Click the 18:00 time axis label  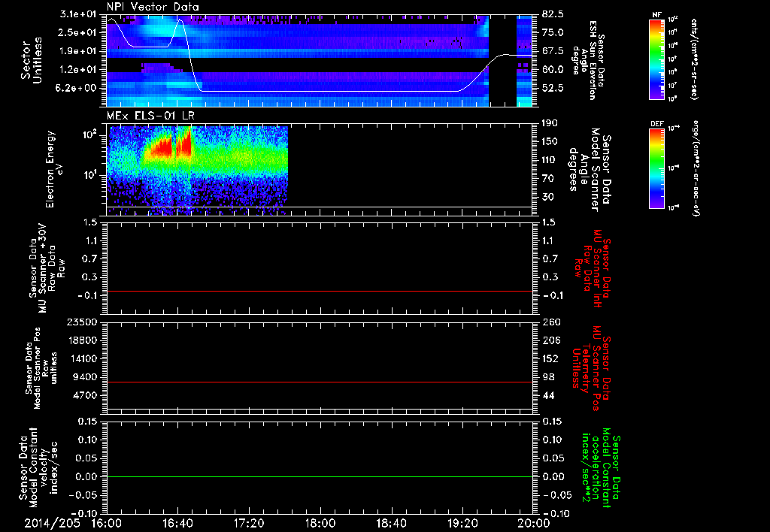click(x=320, y=523)
